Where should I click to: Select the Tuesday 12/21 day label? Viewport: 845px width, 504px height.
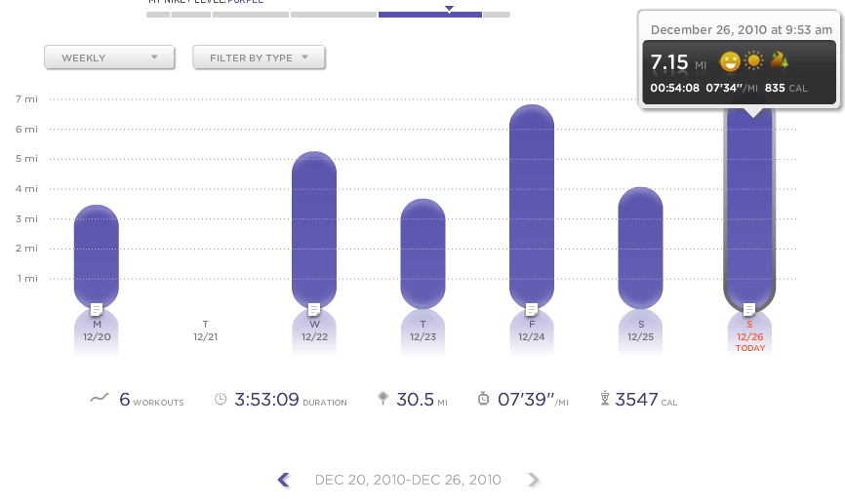205,330
